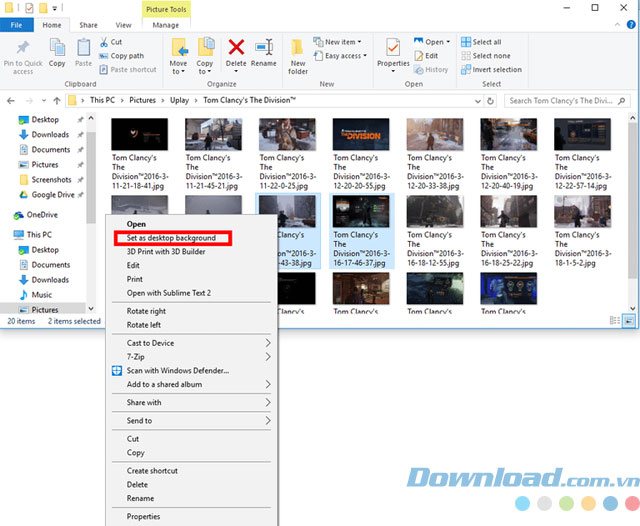Select Rotate right in context menu
Viewport: 640px width, 526px height.
(x=146, y=311)
